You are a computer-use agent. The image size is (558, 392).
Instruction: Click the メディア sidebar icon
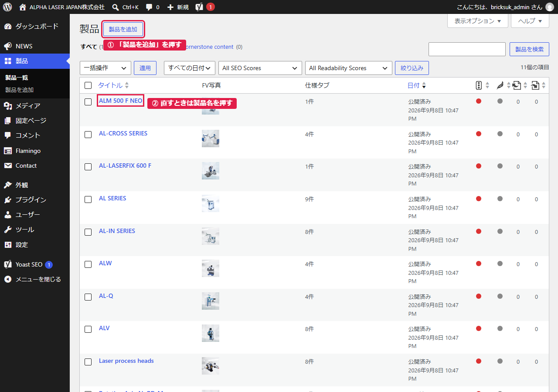click(8, 106)
